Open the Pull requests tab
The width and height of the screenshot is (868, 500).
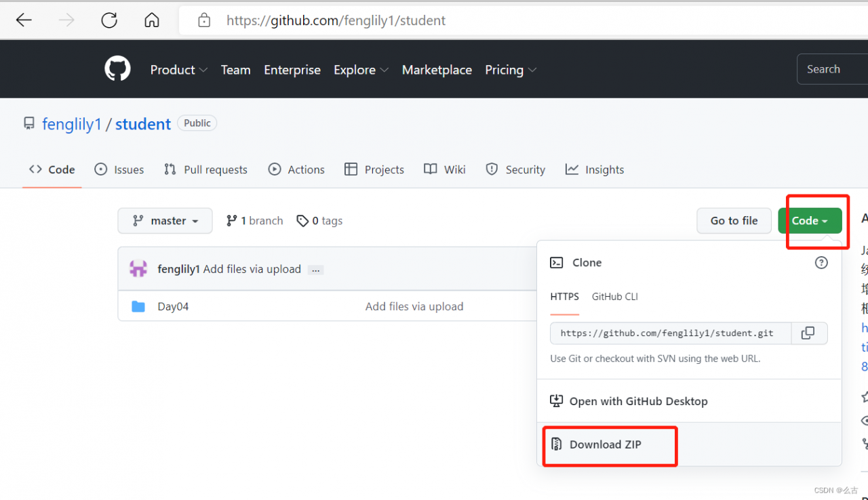click(x=205, y=169)
